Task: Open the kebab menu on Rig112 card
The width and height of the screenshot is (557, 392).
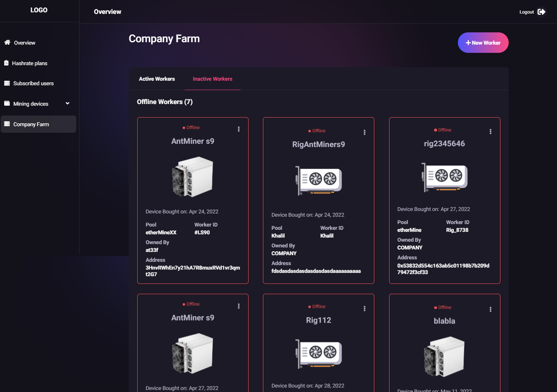Action: 365,308
